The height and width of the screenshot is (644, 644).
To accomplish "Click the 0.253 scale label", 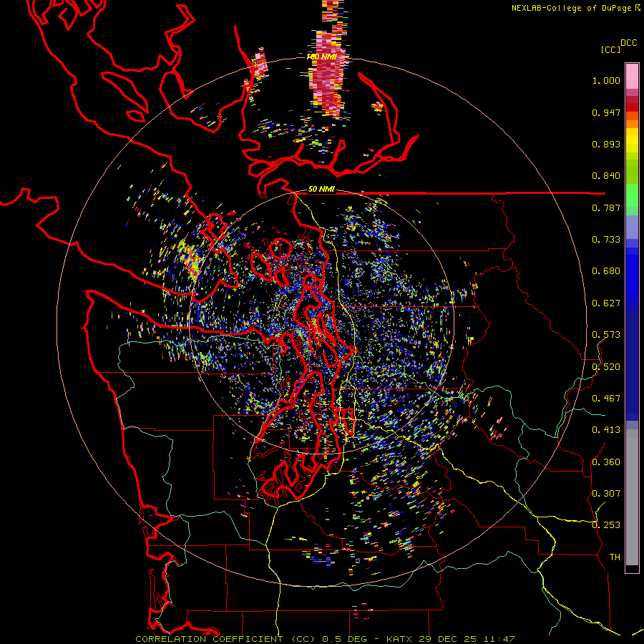I will [x=606, y=525].
